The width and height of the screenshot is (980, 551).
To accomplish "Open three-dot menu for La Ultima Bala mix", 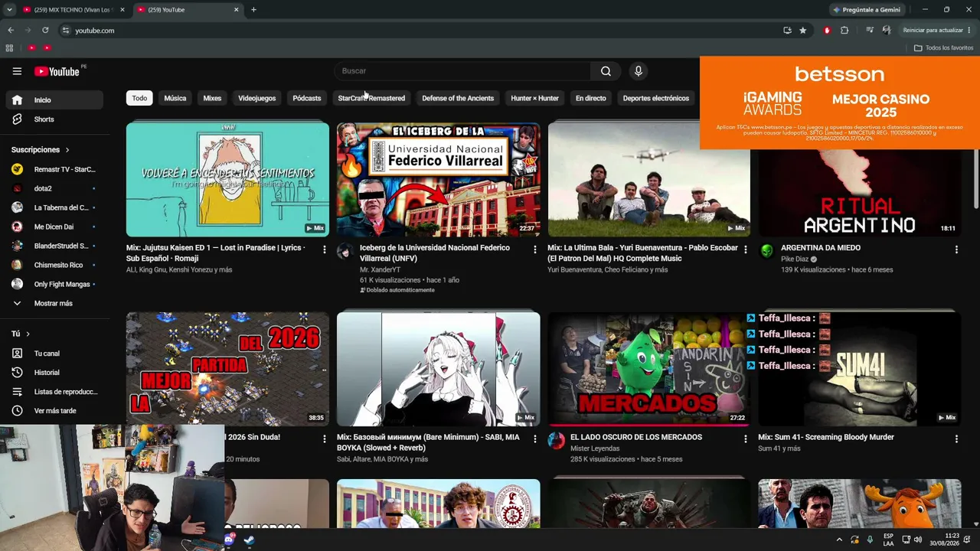I will click(746, 249).
